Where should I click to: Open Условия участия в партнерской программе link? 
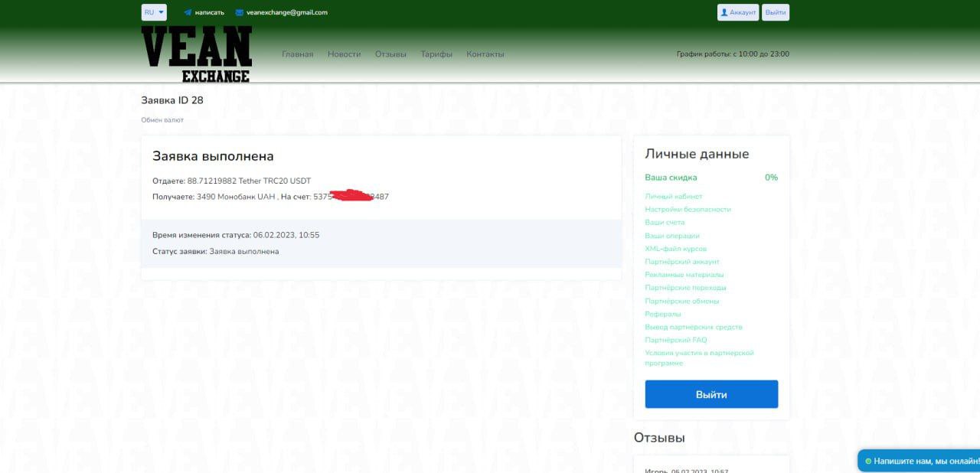point(700,358)
